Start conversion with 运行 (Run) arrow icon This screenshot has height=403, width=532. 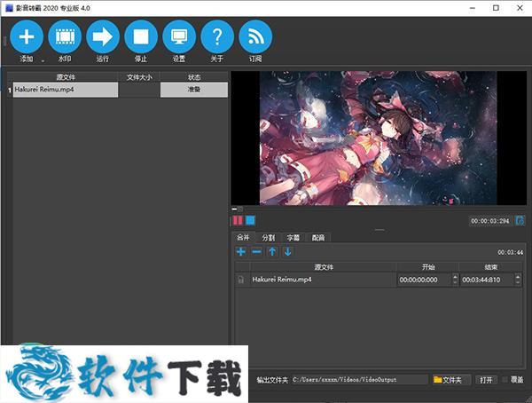(x=103, y=36)
